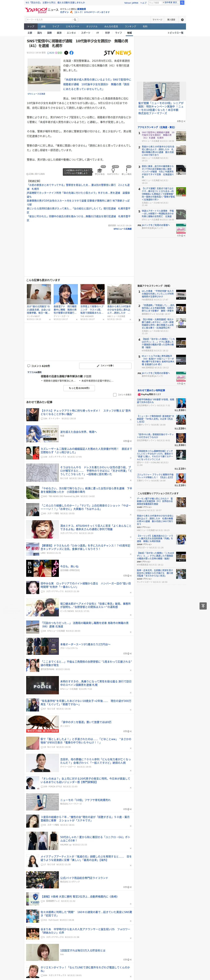210x980 pixels.
Task: Open 「やめなさい、次の駅で降りなさい」 article
Action: click(x=87, y=490)
